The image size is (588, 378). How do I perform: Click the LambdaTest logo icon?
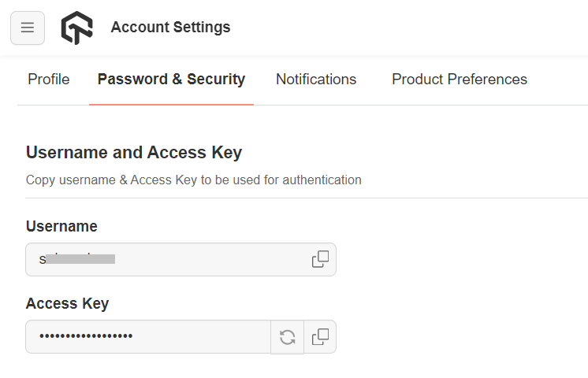click(76, 28)
